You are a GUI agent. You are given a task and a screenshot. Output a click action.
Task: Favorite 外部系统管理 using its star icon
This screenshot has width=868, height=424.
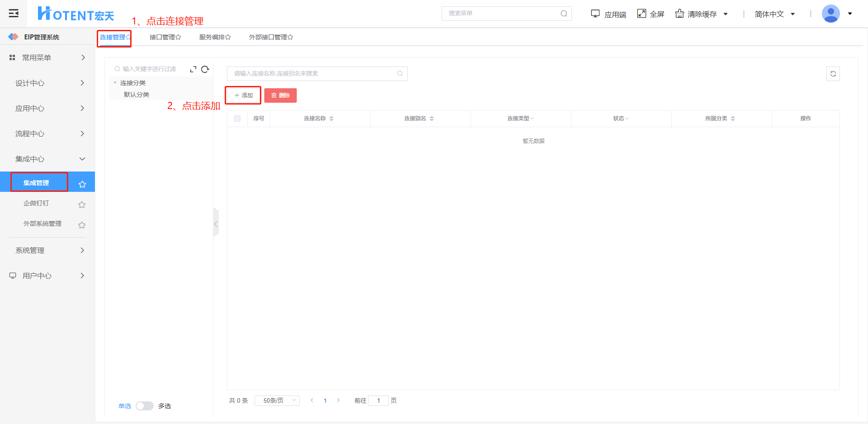coord(82,225)
